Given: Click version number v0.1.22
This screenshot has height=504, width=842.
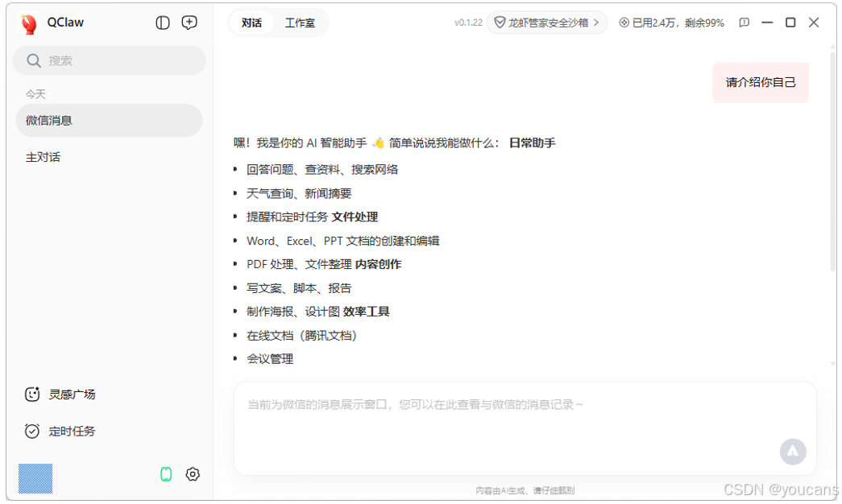Looking at the screenshot, I should point(468,23).
